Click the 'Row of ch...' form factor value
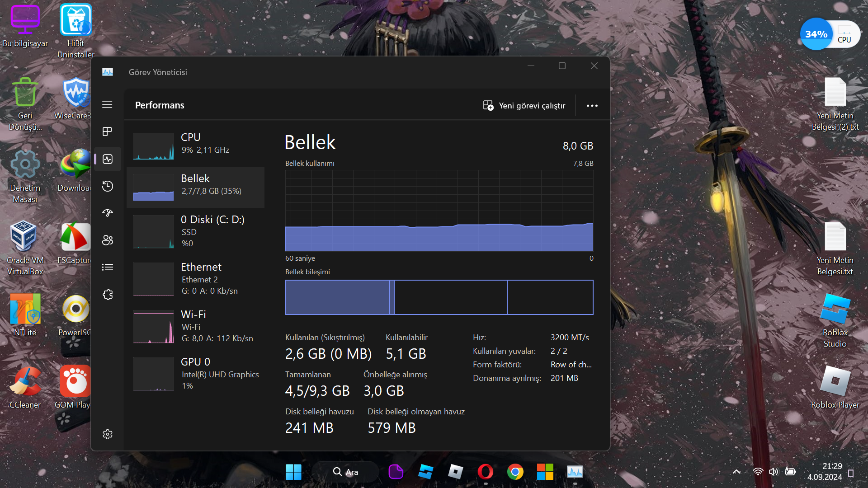Screen dimensions: 868x488 pyautogui.click(x=571, y=365)
